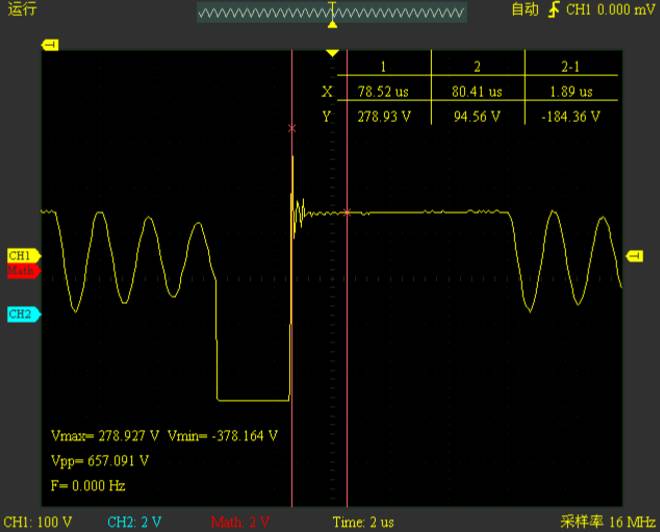This screenshot has height=532, width=660.
Task: Open the Time 2 us timebase setting
Action: [363, 522]
